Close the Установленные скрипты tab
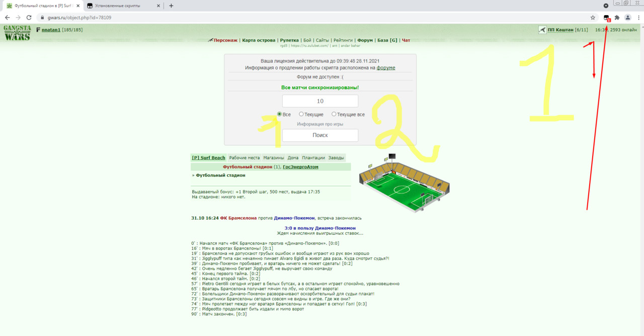The width and height of the screenshot is (644, 336). click(158, 6)
